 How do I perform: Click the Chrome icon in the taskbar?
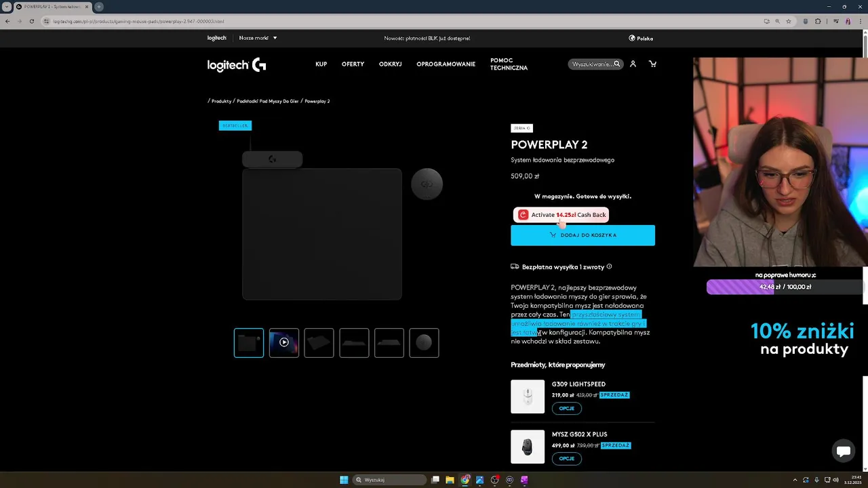click(465, 480)
